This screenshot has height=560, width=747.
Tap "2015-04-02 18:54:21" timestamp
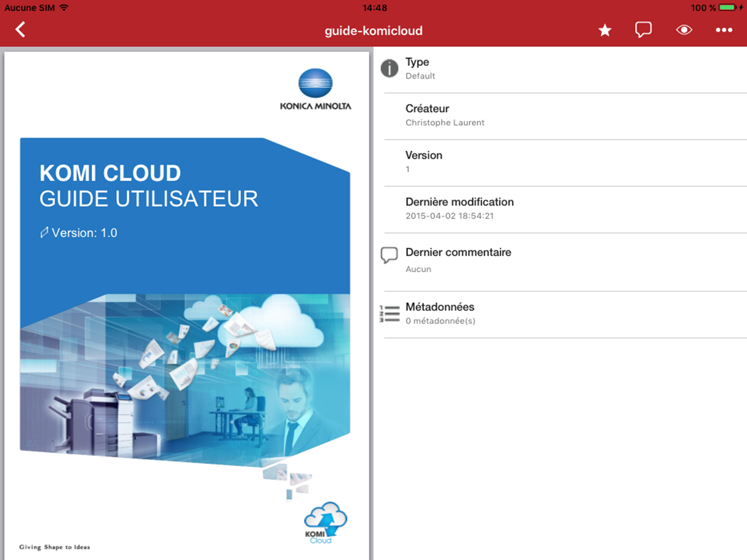click(450, 216)
